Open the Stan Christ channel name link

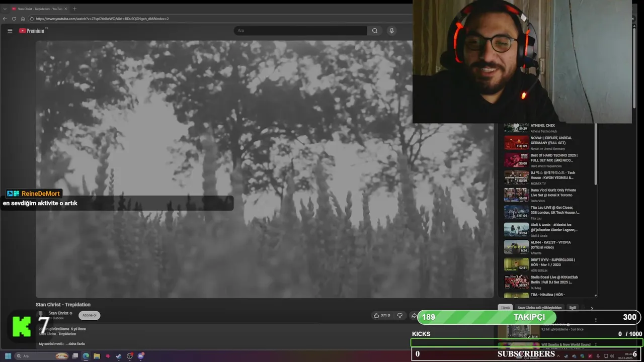point(58,313)
